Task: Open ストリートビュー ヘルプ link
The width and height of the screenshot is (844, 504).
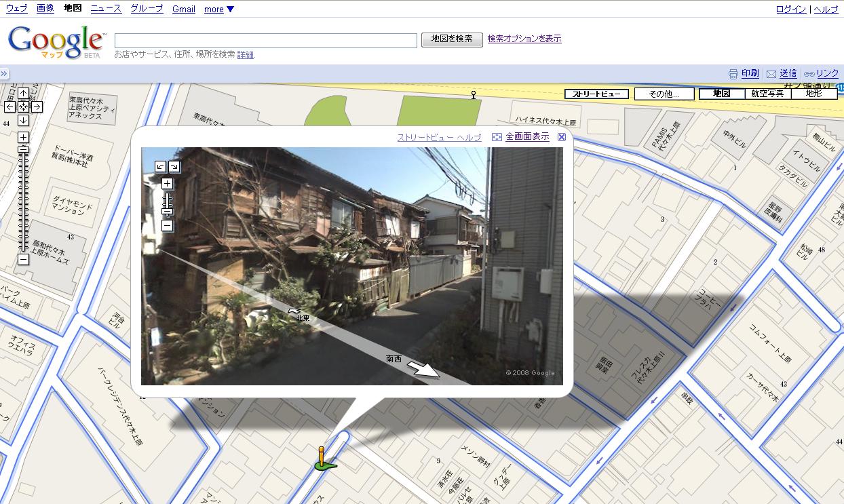Action: (x=439, y=137)
